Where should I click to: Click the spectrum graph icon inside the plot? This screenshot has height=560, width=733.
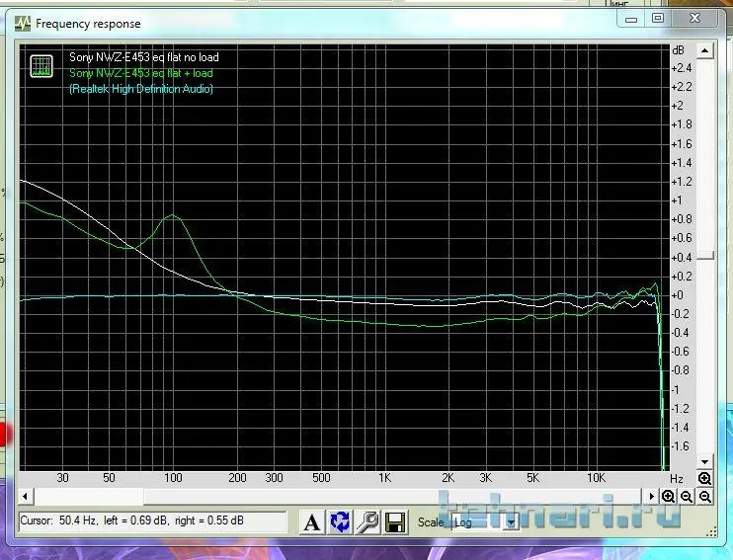pyautogui.click(x=41, y=66)
